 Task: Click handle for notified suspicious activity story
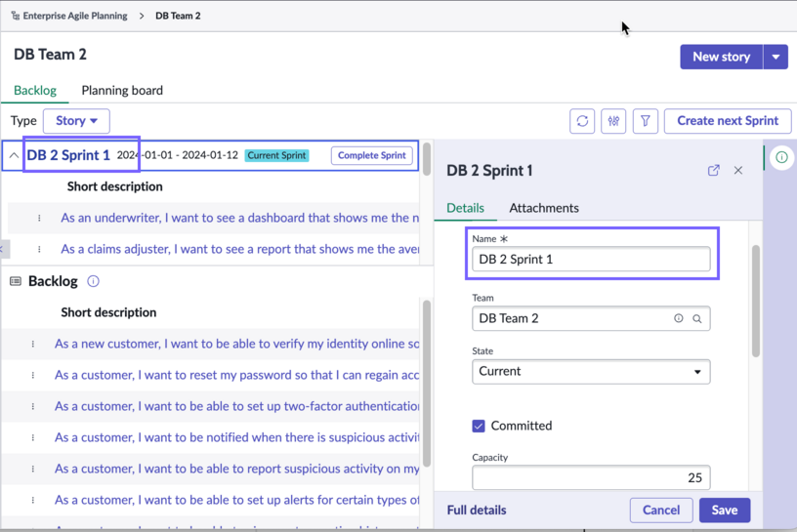click(x=33, y=437)
